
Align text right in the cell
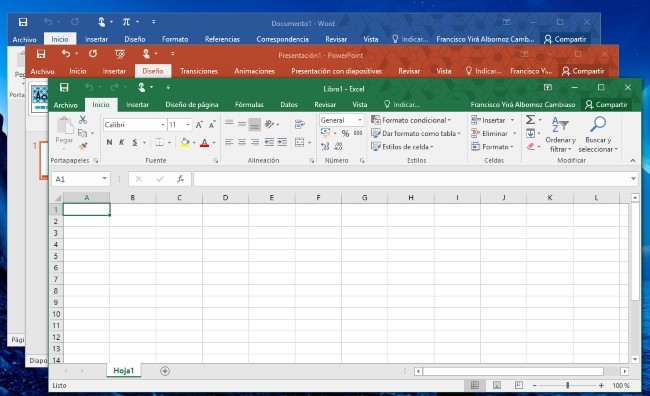(255, 143)
